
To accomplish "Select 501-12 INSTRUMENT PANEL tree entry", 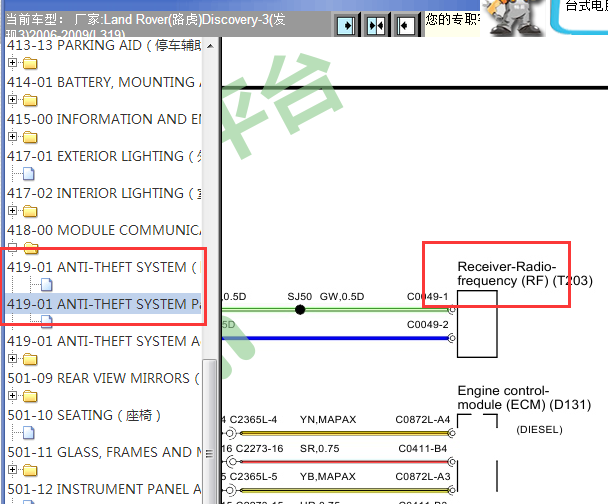I will 104,489.
